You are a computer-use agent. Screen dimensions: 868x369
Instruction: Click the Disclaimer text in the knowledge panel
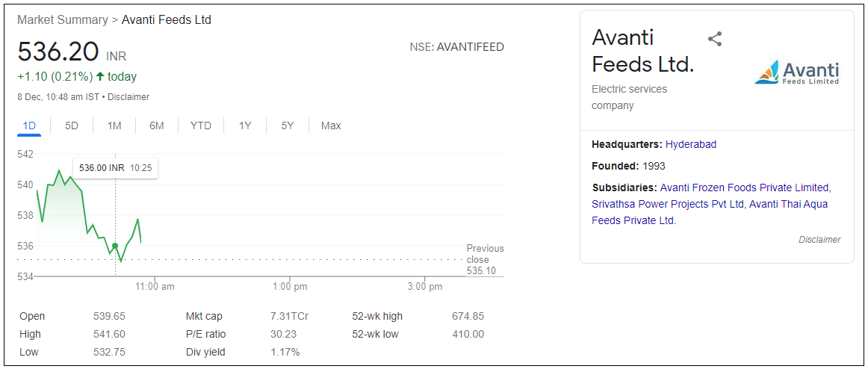coord(819,240)
